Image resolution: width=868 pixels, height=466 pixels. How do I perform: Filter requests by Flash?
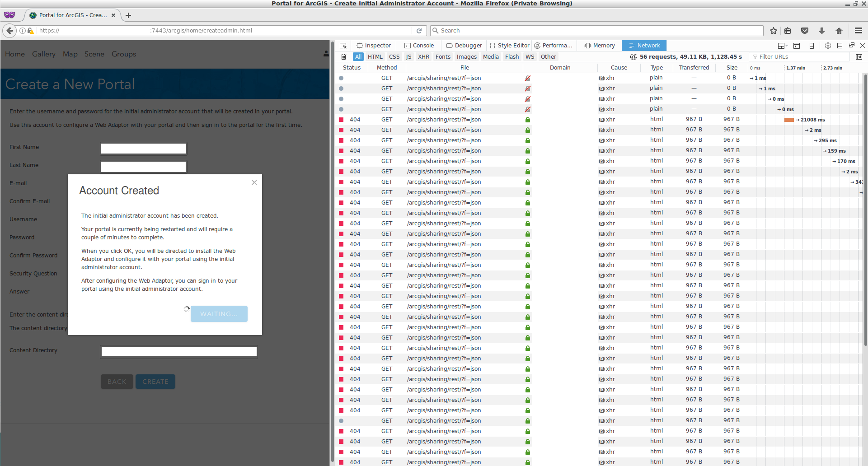[512, 57]
